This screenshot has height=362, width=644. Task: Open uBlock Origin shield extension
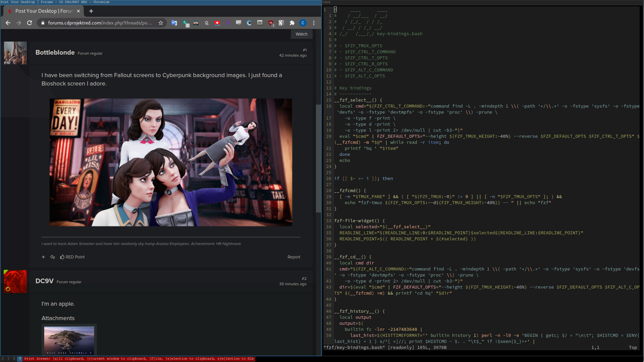271,23
